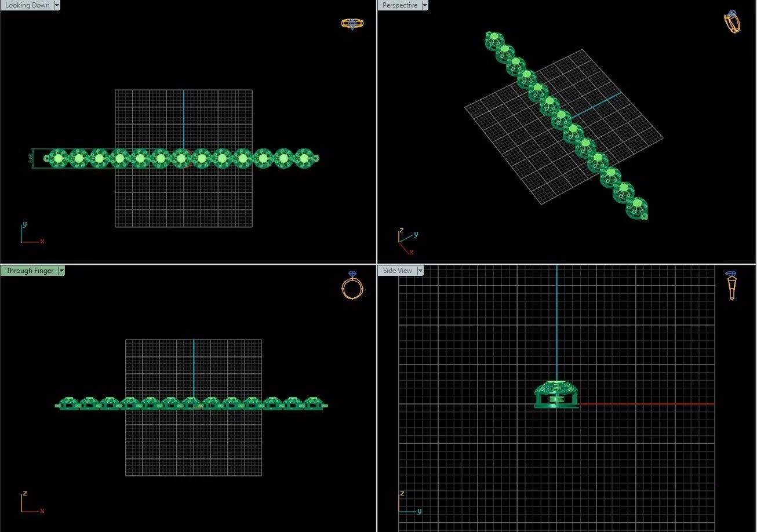Click the Through Finger viewport label

point(30,271)
